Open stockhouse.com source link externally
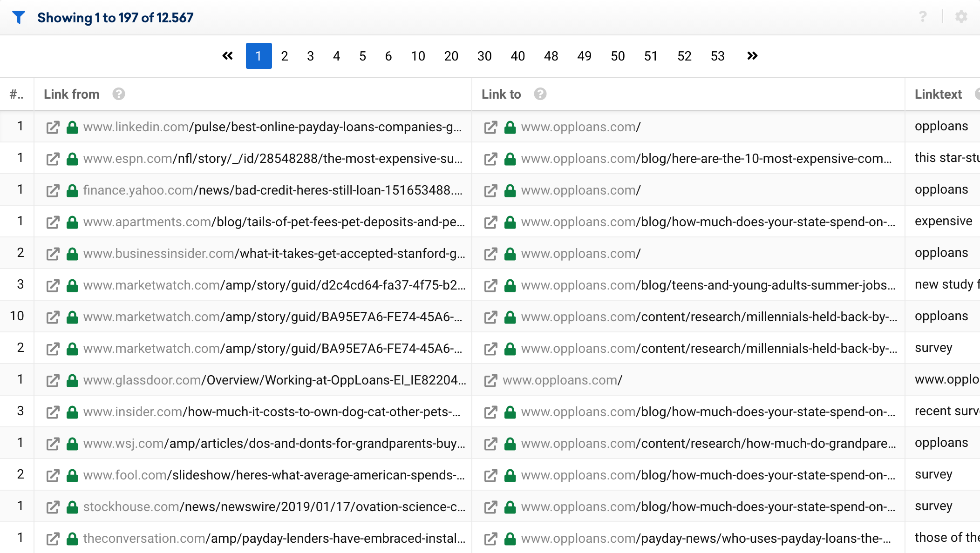This screenshot has height=553, width=980. click(53, 507)
